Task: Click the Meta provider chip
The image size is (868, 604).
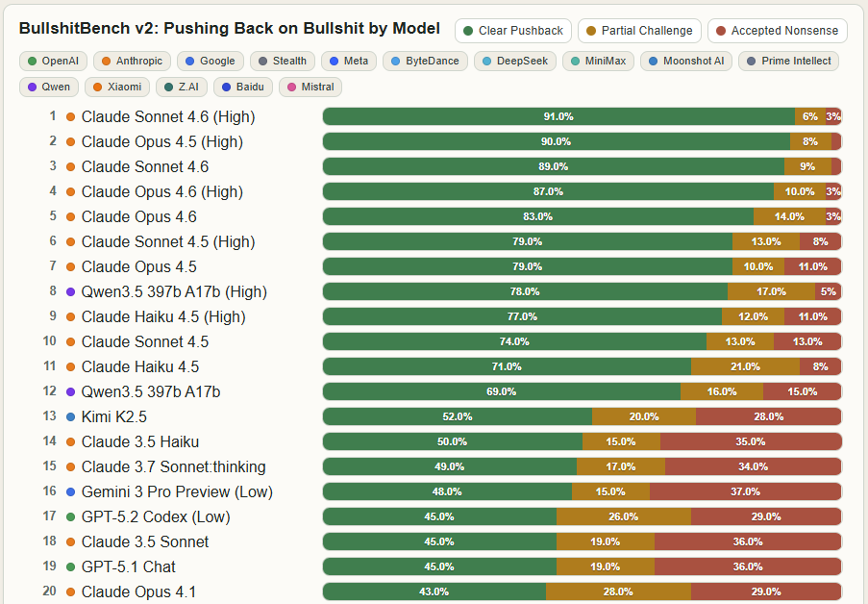Action: point(348,61)
